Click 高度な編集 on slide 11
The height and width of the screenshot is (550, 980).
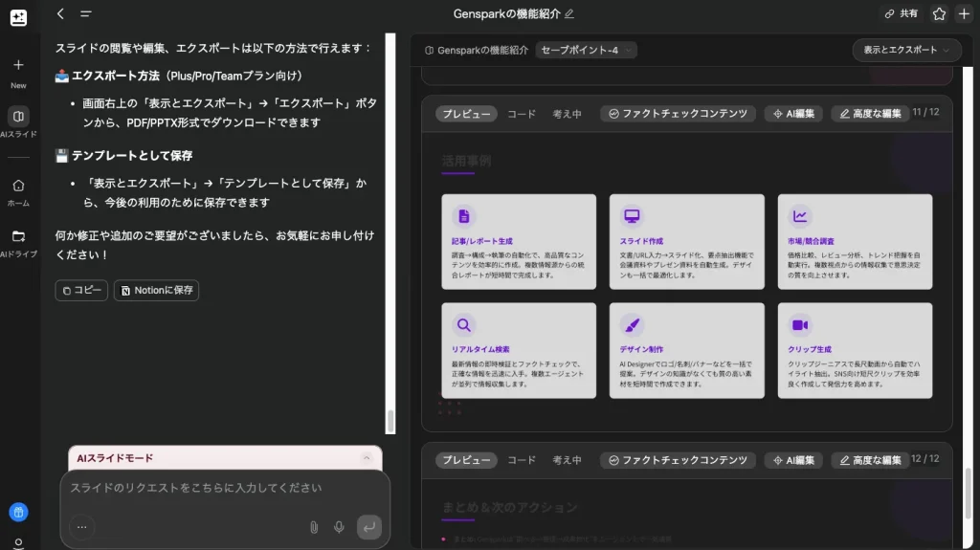click(x=870, y=114)
